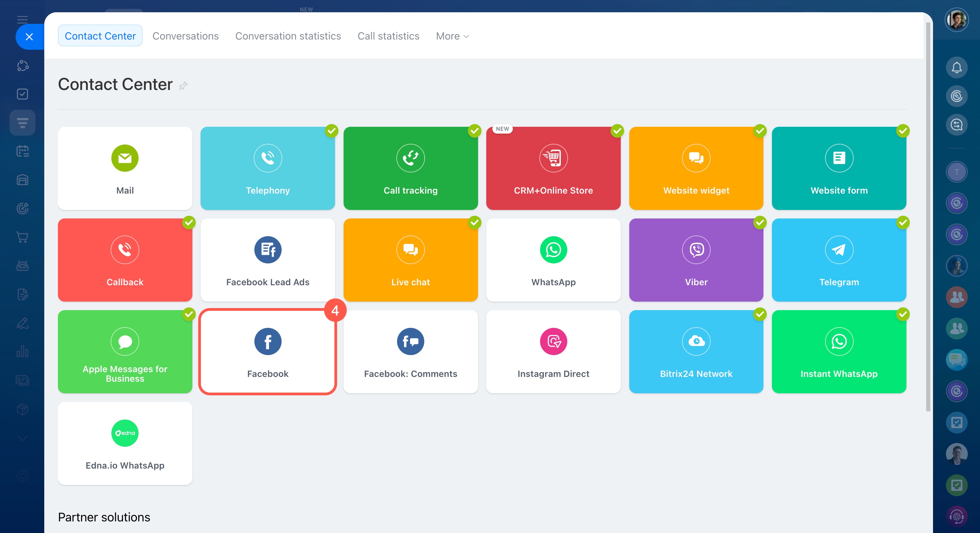Open user profile avatar at top right
This screenshot has width=980, height=533.
click(x=956, y=20)
